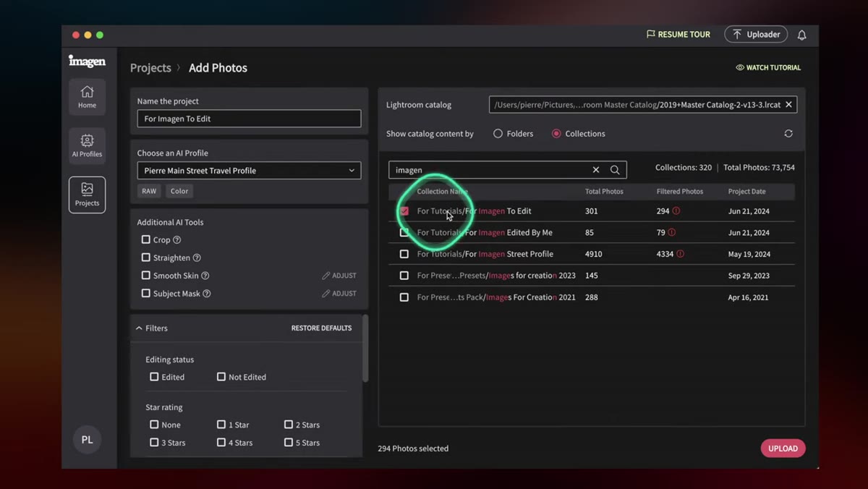Screen dimensions: 868x489
Task: Sort by Filtered Photos column
Action: [x=680, y=192]
